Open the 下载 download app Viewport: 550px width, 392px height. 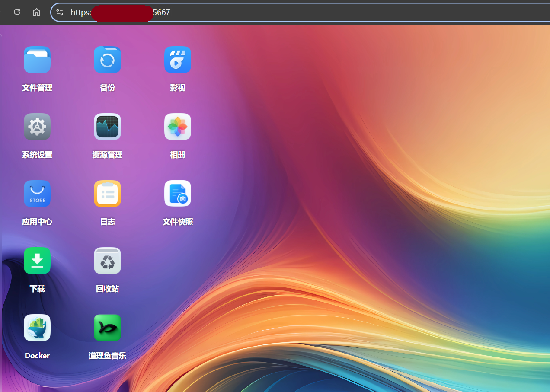37,261
